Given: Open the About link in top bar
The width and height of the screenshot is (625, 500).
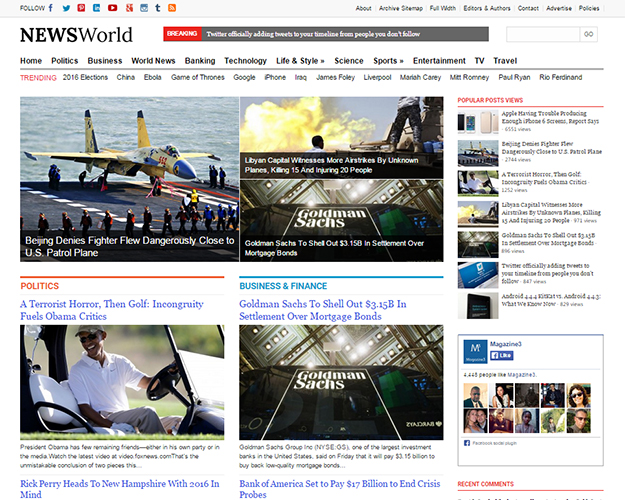Looking at the screenshot, I should click(363, 8).
